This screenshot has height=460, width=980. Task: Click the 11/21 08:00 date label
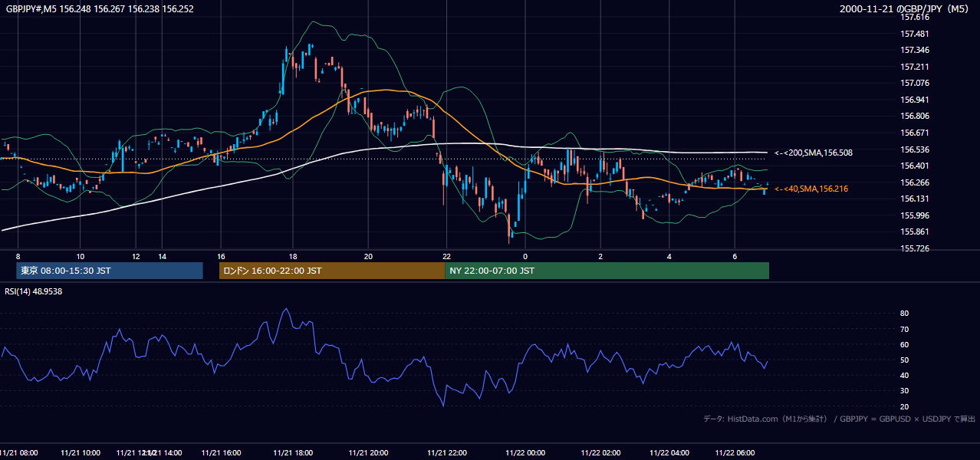click(x=18, y=453)
